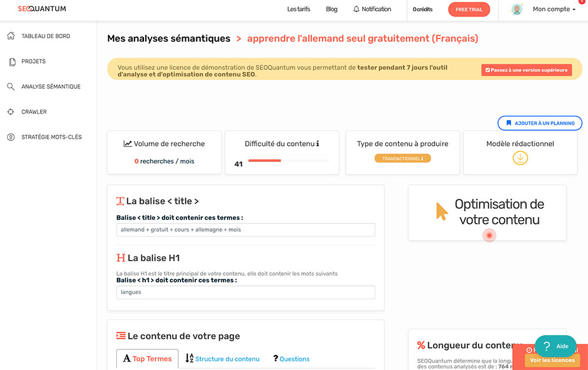
Task: Click Ajouter à un planning button
Action: (540, 123)
